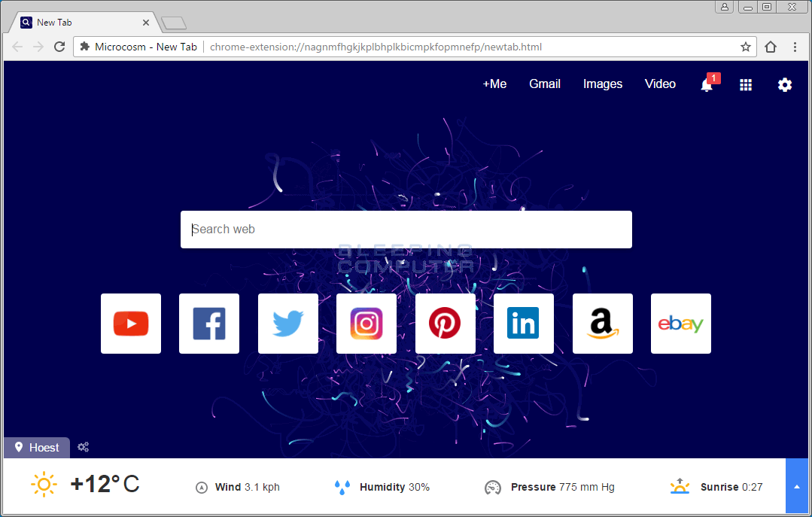This screenshot has height=517, width=812.
Task: Click the pressure gauge icon
Action: [x=493, y=488]
